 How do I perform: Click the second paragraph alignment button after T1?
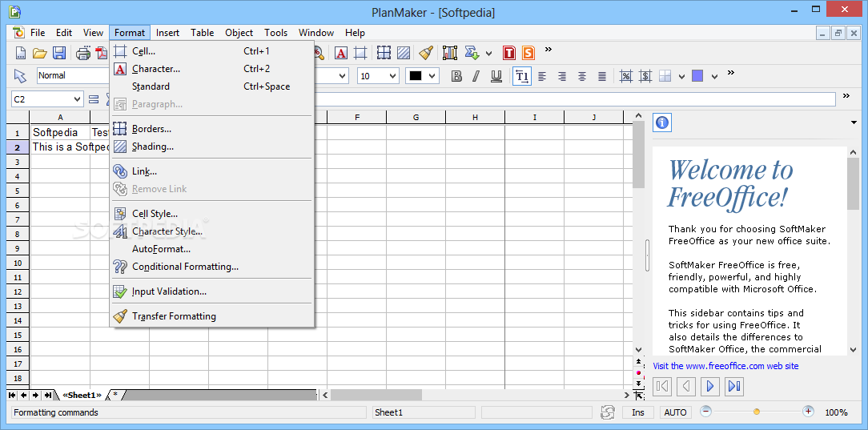pyautogui.click(x=562, y=76)
